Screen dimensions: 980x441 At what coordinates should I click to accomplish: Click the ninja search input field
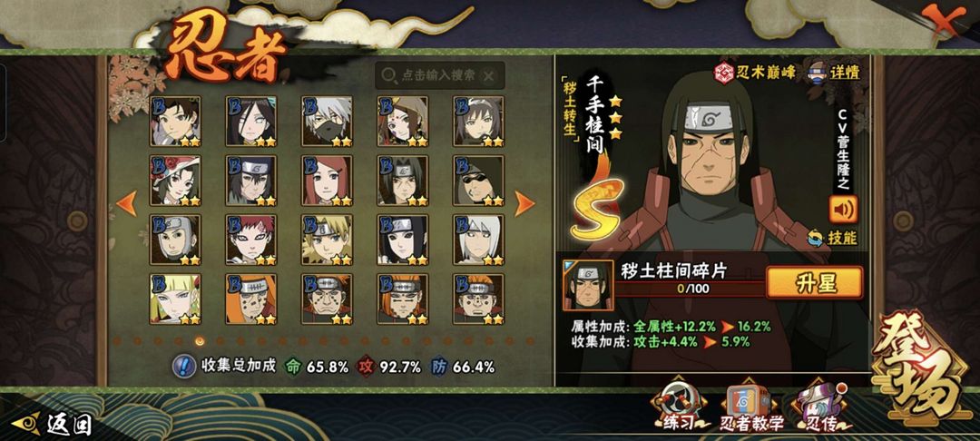[x=440, y=75]
